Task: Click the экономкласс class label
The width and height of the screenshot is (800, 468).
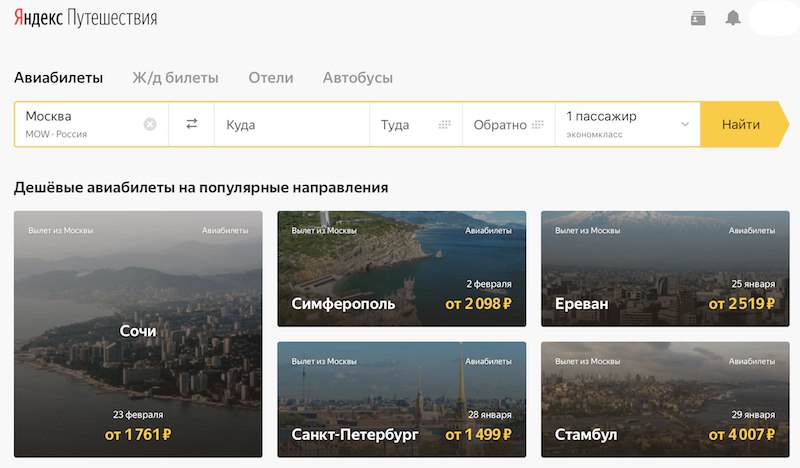Action: click(594, 135)
